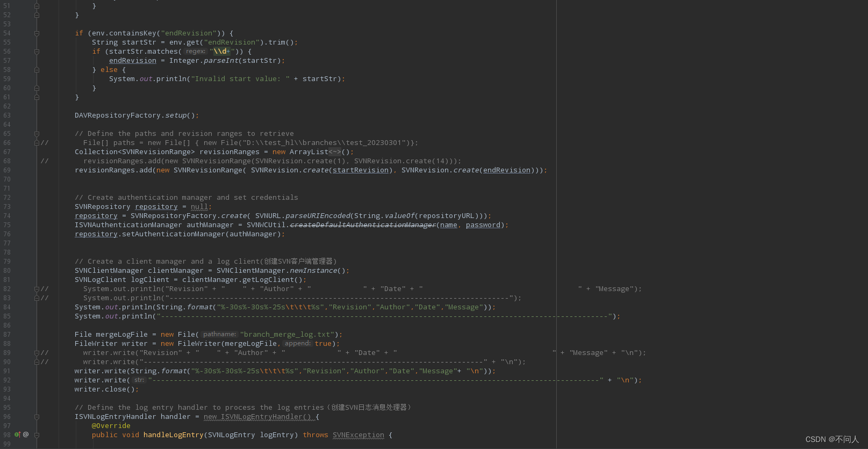Screen dimensions: 868x449
Task: Click the 'Create authentication manager and set credentials' comment
Action: [186, 198]
